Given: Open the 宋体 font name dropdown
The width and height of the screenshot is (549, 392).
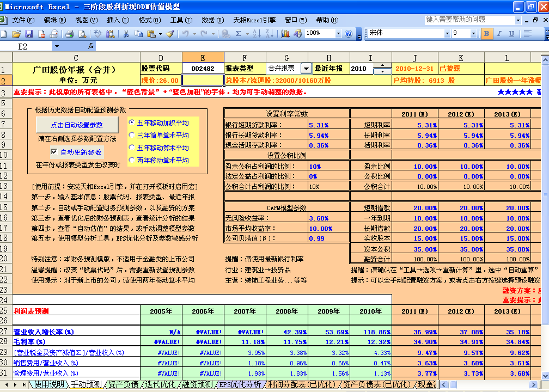Looking at the screenshot, I should 447,34.
